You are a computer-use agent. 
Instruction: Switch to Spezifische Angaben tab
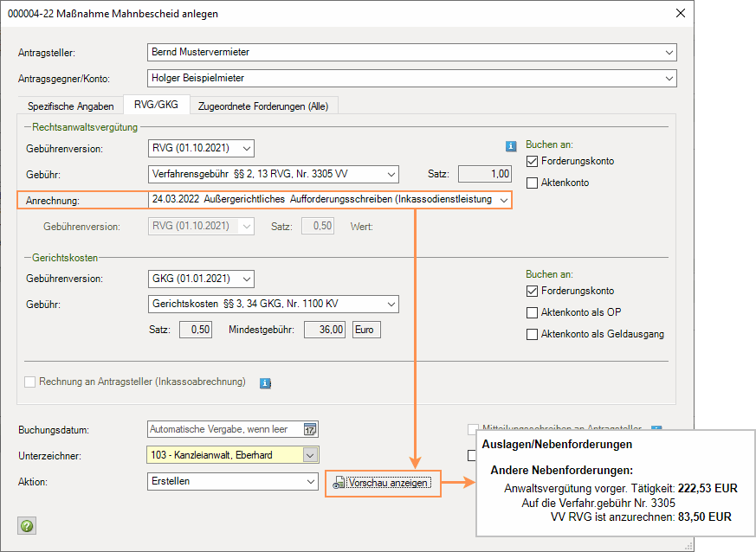(71, 106)
